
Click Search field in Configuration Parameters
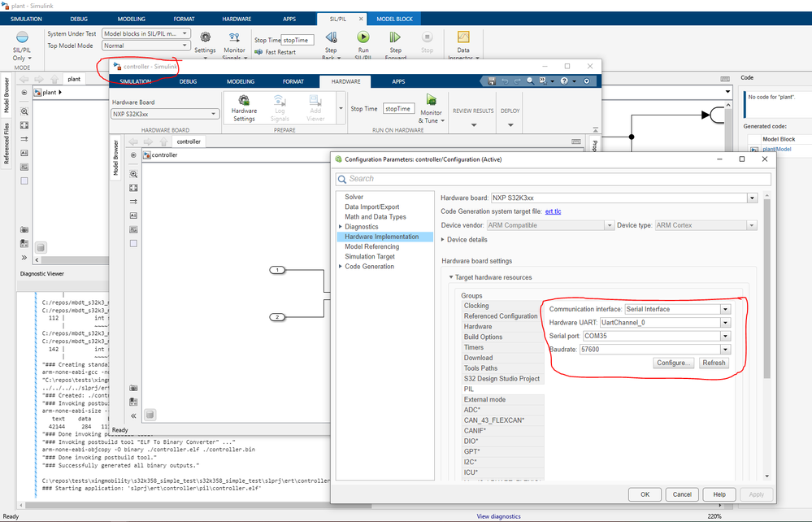pyautogui.click(x=553, y=179)
